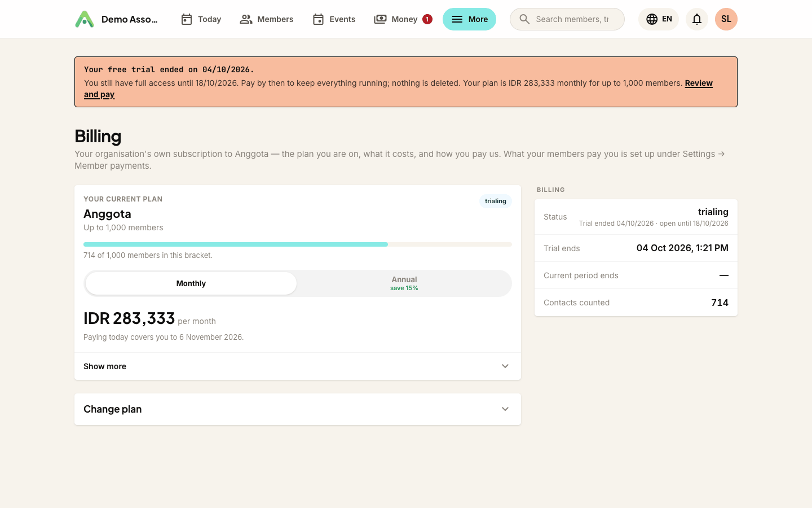812x508 pixels.
Task: Click the red notification badge on Money
Action: tap(427, 19)
